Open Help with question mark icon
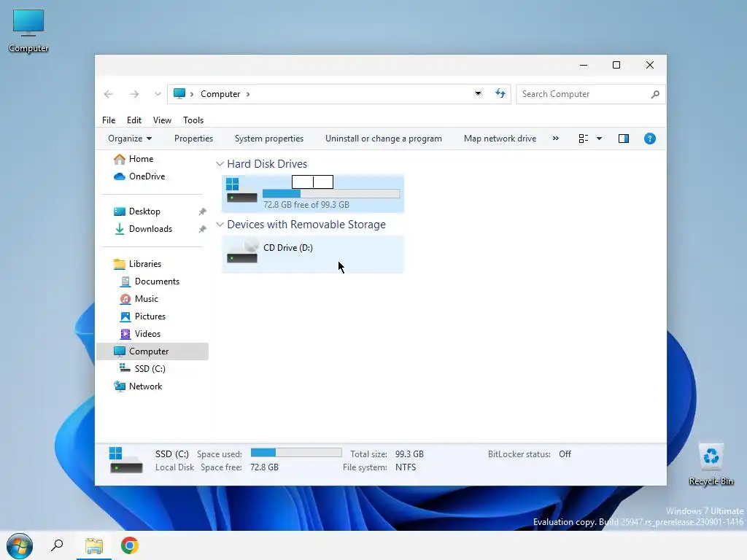 coord(650,138)
